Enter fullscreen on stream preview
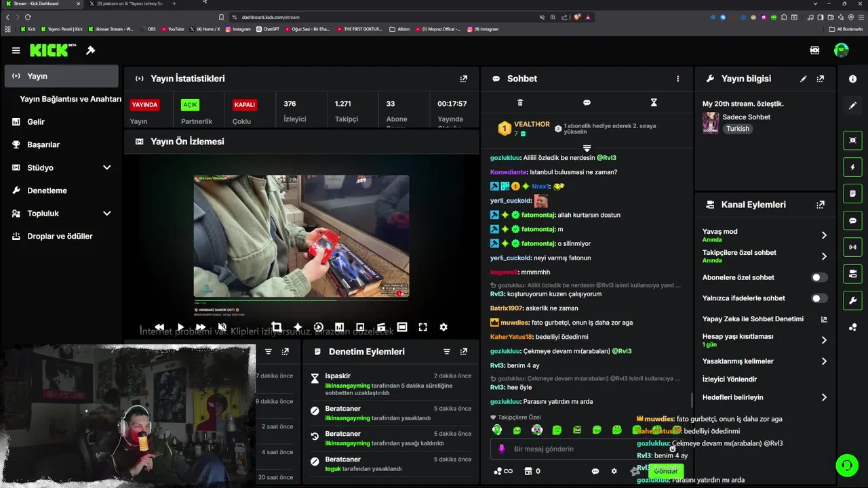The image size is (868, 488). coord(422,327)
